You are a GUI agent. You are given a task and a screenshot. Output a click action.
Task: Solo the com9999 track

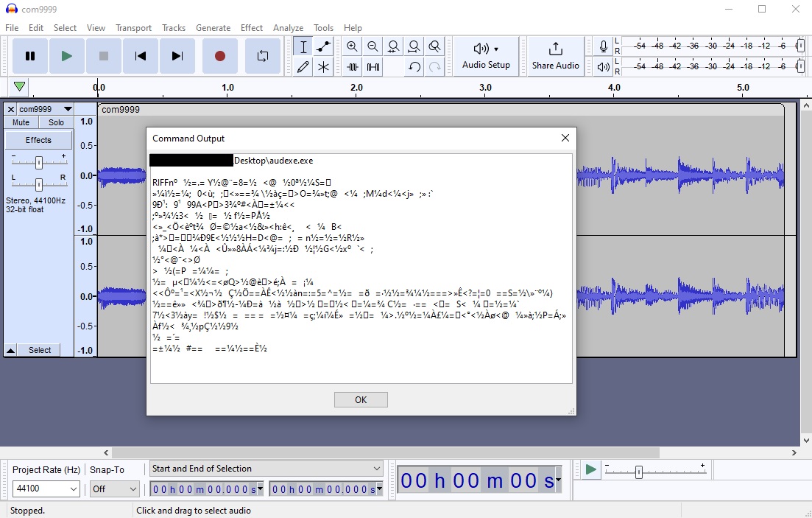(55, 122)
